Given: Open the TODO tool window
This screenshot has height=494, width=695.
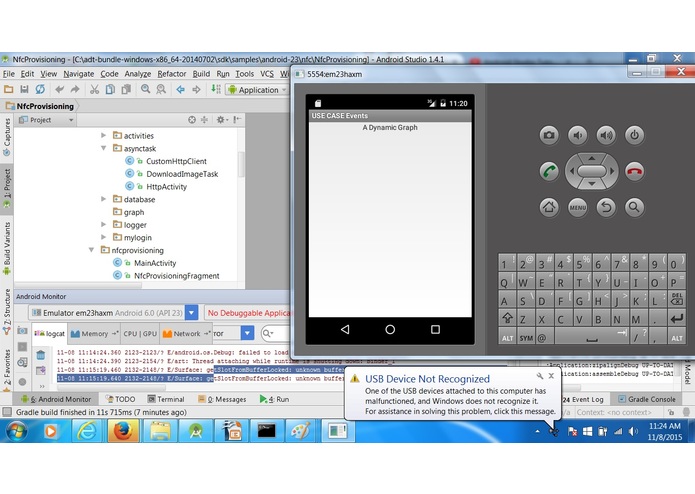Looking at the screenshot, I should pos(120,399).
